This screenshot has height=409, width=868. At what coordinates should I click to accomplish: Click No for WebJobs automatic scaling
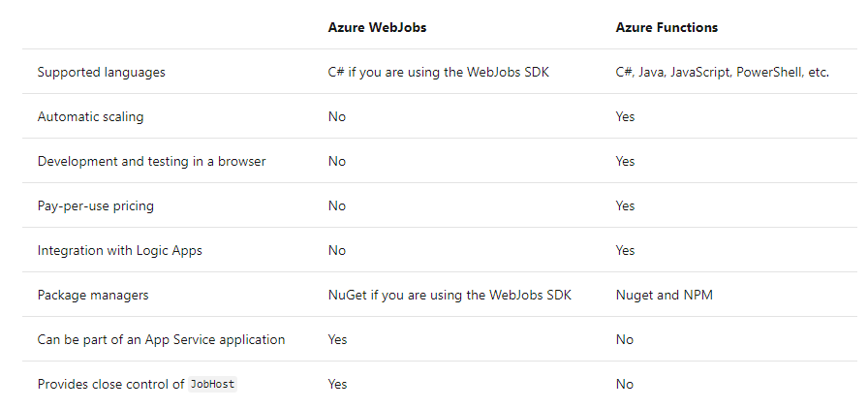click(336, 116)
